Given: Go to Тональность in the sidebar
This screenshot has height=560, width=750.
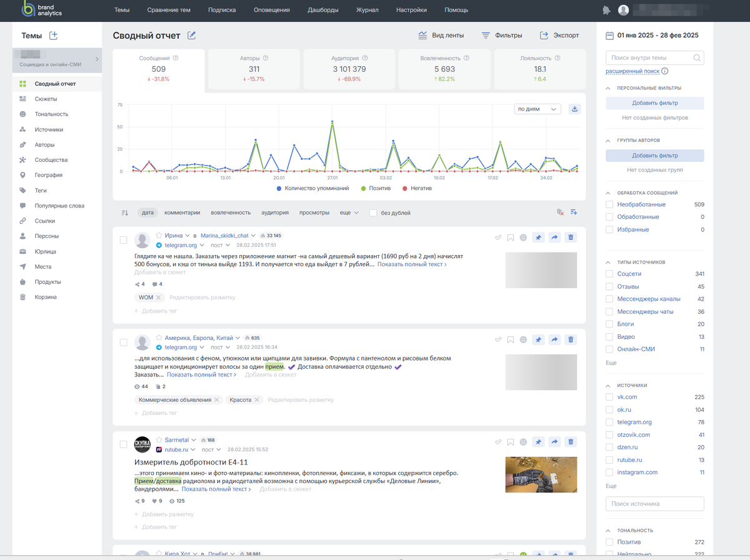Looking at the screenshot, I should (x=51, y=114).
